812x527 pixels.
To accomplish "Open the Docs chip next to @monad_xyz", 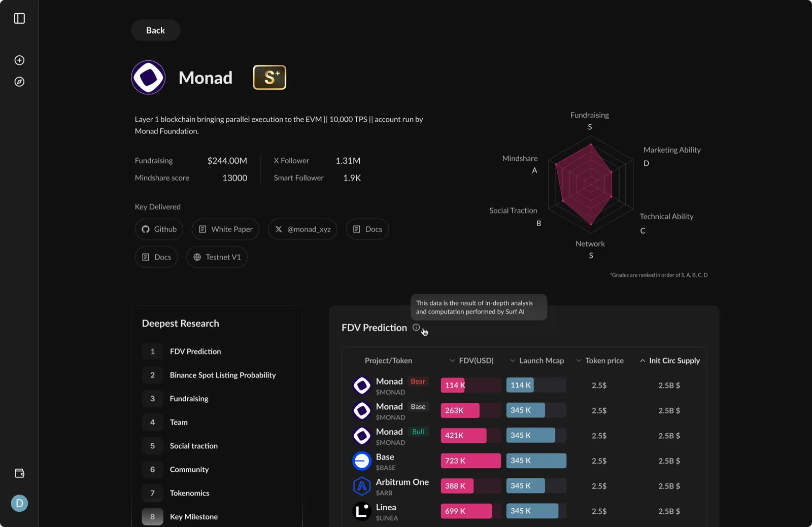I will 367,229.
